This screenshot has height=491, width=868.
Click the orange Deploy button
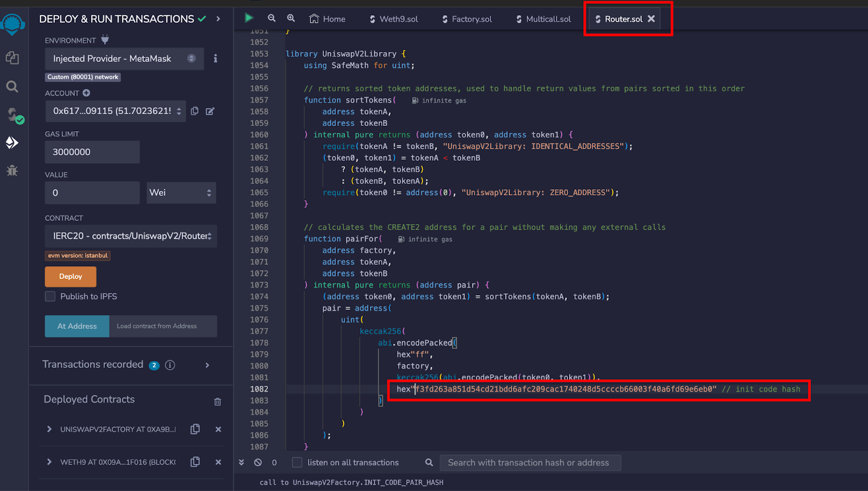[71, 277]
